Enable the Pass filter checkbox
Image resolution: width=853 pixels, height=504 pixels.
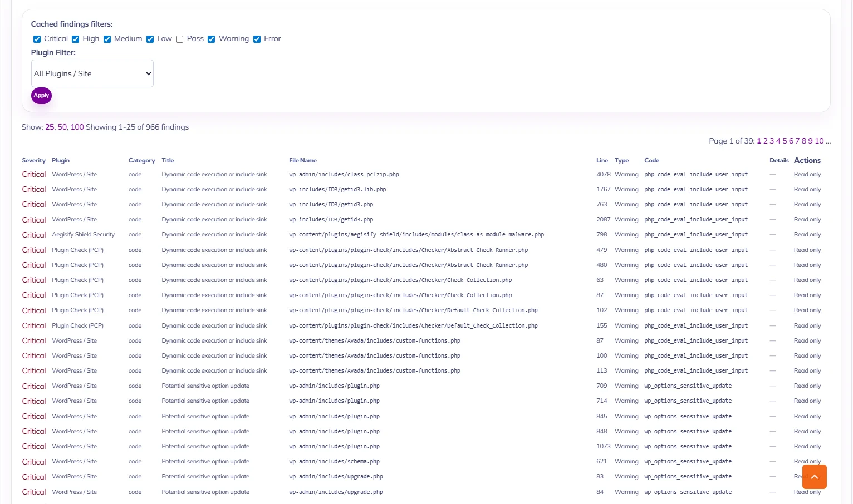pyautogui.click(x=179, y=39)
